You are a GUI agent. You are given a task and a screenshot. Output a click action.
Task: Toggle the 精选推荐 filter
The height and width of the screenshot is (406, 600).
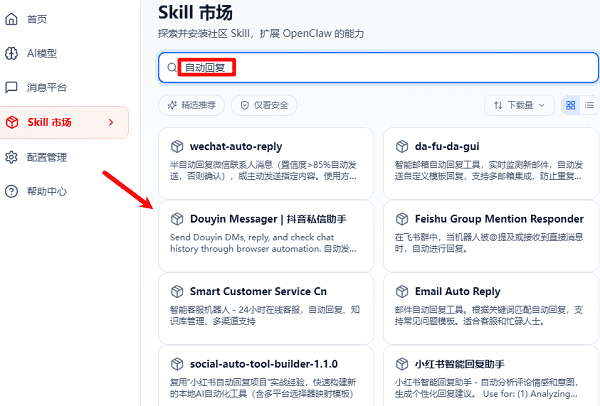click(x=192, y=105)
